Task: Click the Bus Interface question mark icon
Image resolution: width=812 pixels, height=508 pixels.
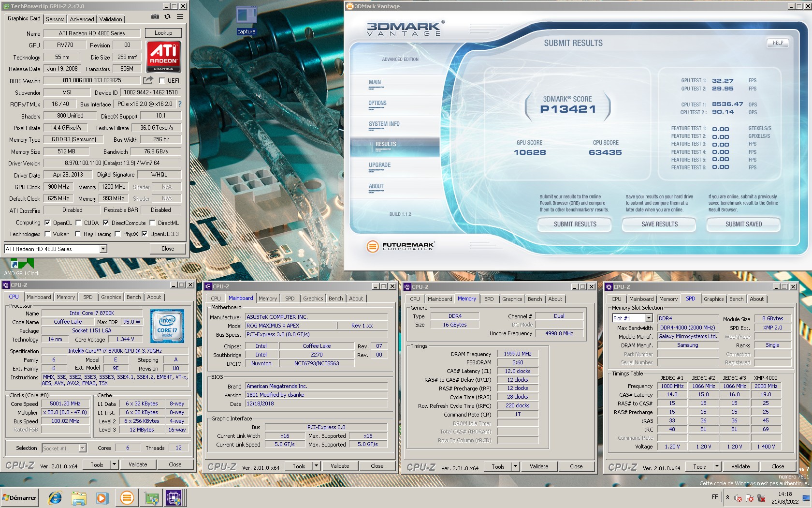Action: tap(180, 104)
